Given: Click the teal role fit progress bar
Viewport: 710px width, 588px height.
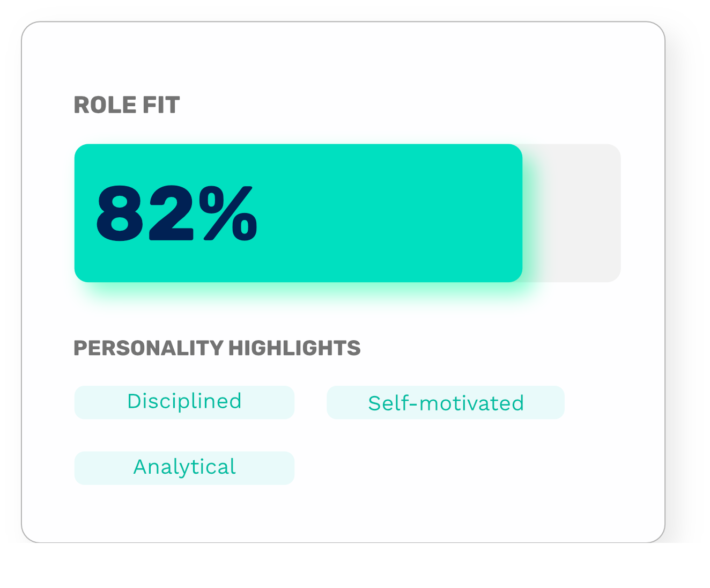Looking at the screenshot, I should coord(298,213).
